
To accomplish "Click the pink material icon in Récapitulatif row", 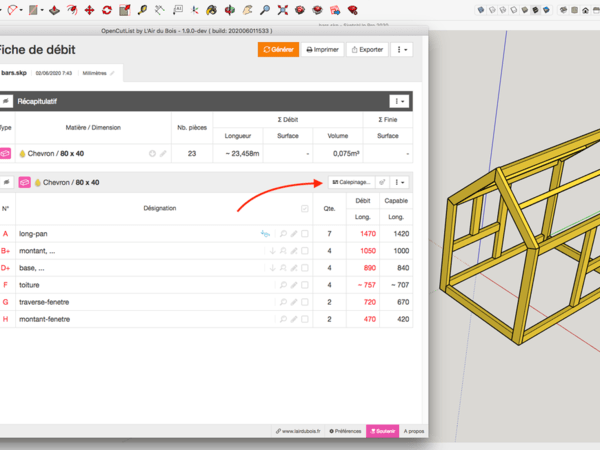I will (5, 154).
